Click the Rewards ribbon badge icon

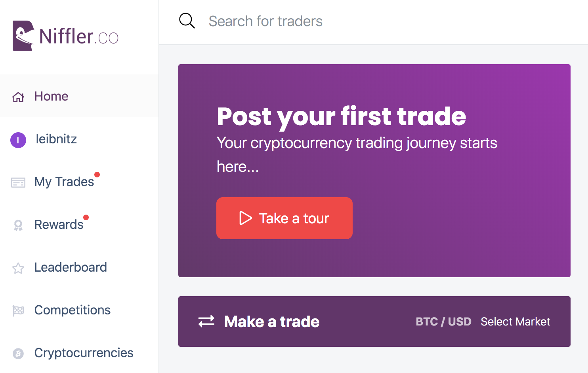18,225
